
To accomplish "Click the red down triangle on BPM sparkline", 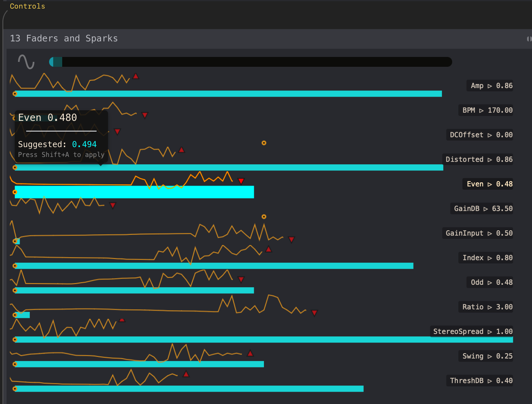I will pos(145,115).
